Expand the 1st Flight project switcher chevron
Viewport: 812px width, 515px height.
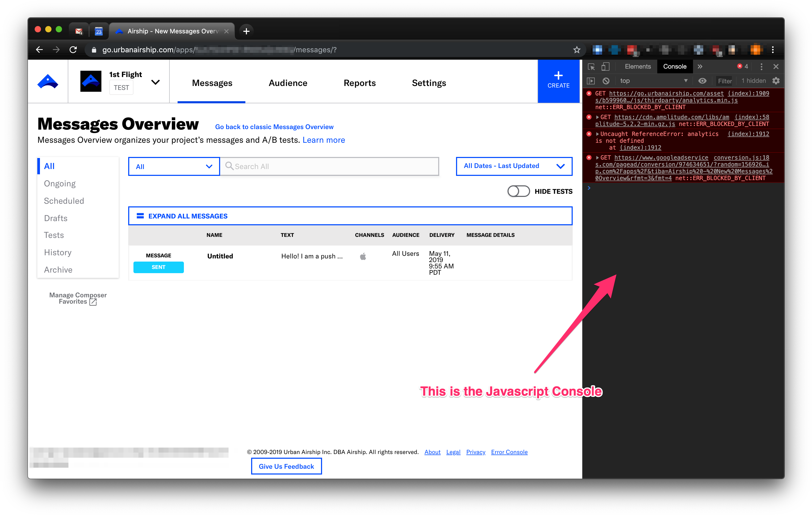tap(156, 82)
